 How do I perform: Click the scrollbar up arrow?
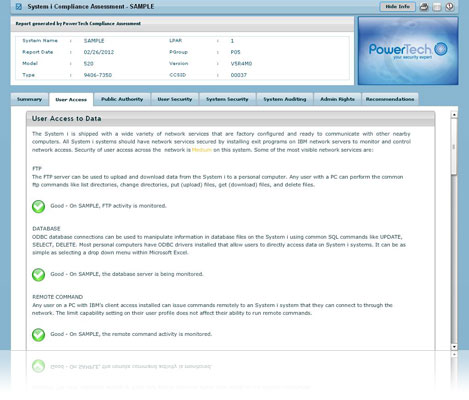[454, 115]
